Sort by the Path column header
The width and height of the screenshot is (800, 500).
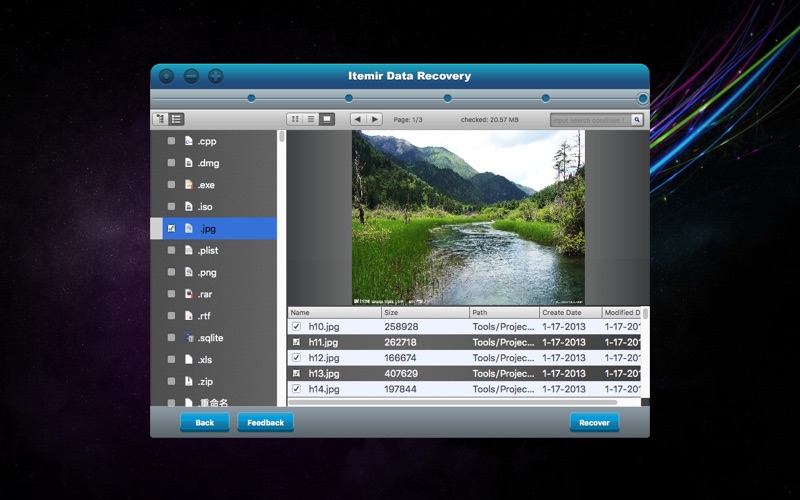point(504,312)
